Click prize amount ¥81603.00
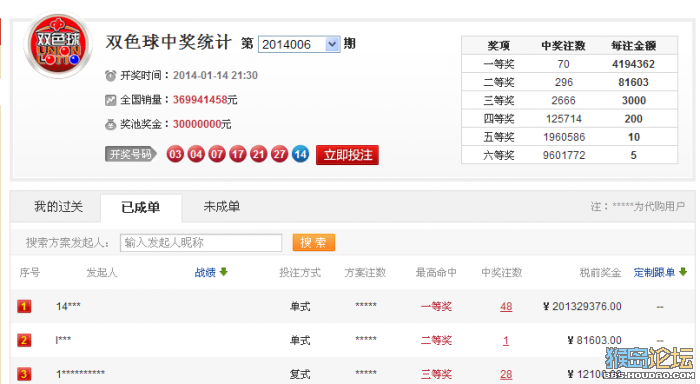 tap(594, 340)
